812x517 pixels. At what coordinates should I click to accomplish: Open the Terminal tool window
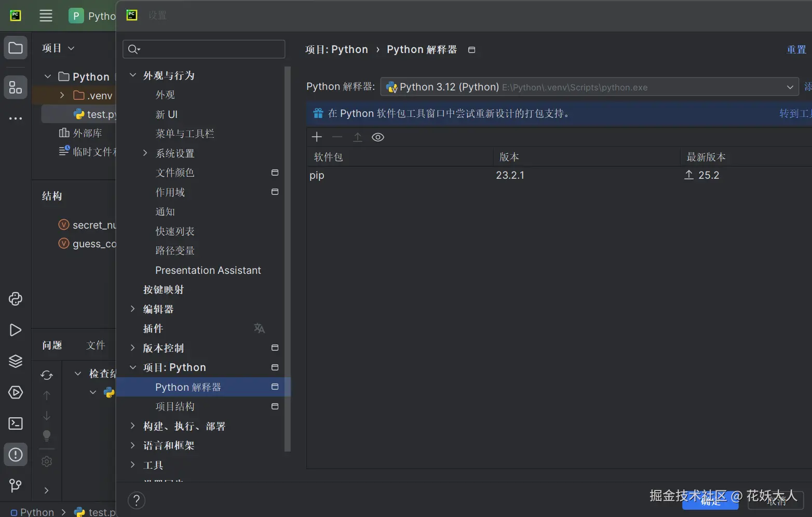click(16, 423)
